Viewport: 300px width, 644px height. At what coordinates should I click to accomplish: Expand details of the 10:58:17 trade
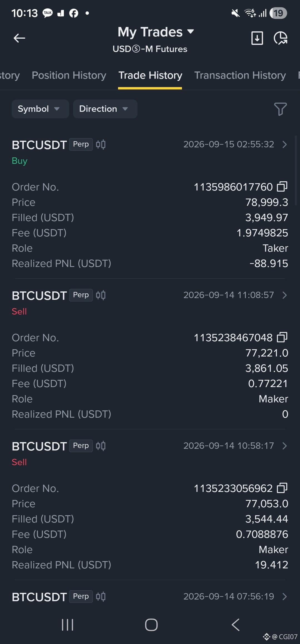tap(284, 446)
